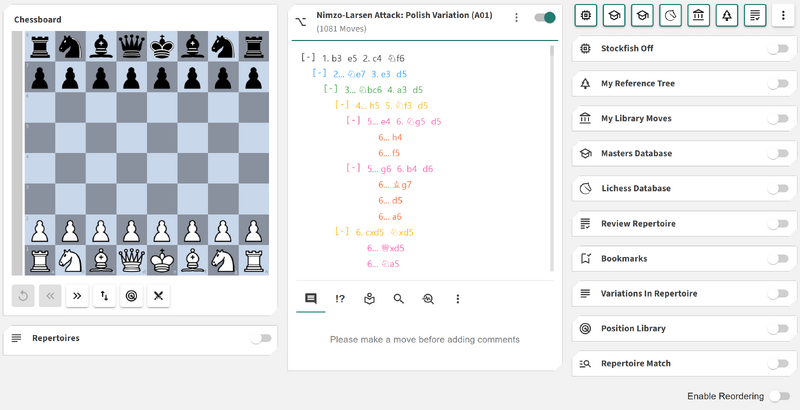The image size is (800, 410).
Task: Click the next move double-chevron button
Action: click(74, 296)
